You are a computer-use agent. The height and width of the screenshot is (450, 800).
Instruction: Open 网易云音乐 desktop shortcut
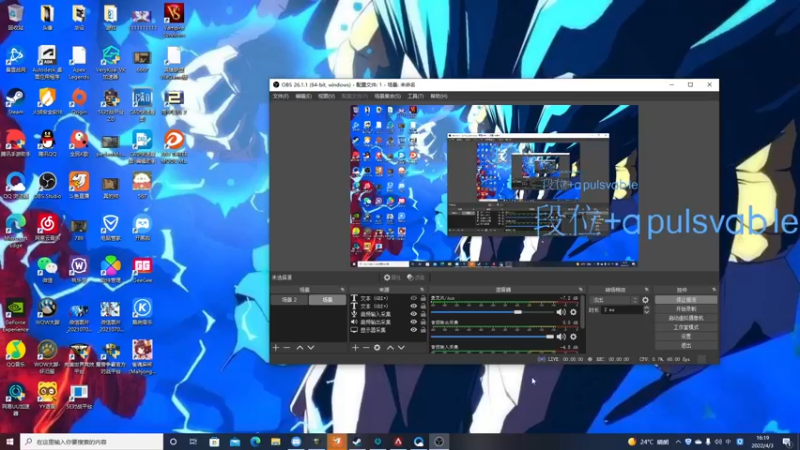(x=47, y=228)
